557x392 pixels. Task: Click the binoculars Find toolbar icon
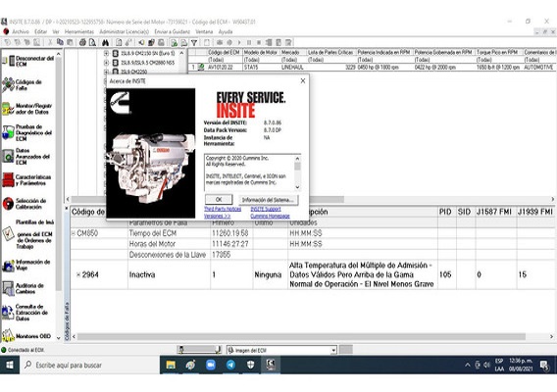(106, 42)
